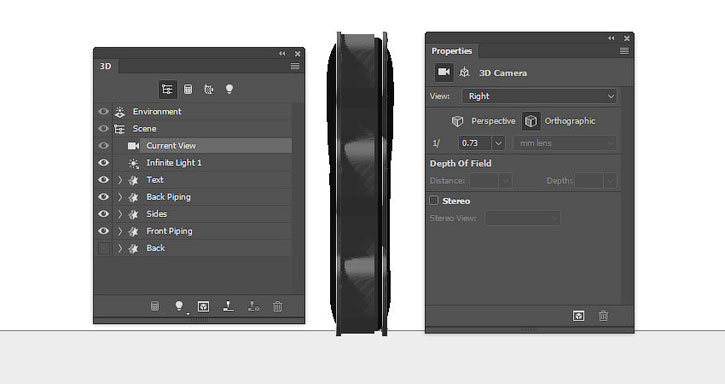Click the Scene tree icon

pyautogui.click(x=120, y=129)
